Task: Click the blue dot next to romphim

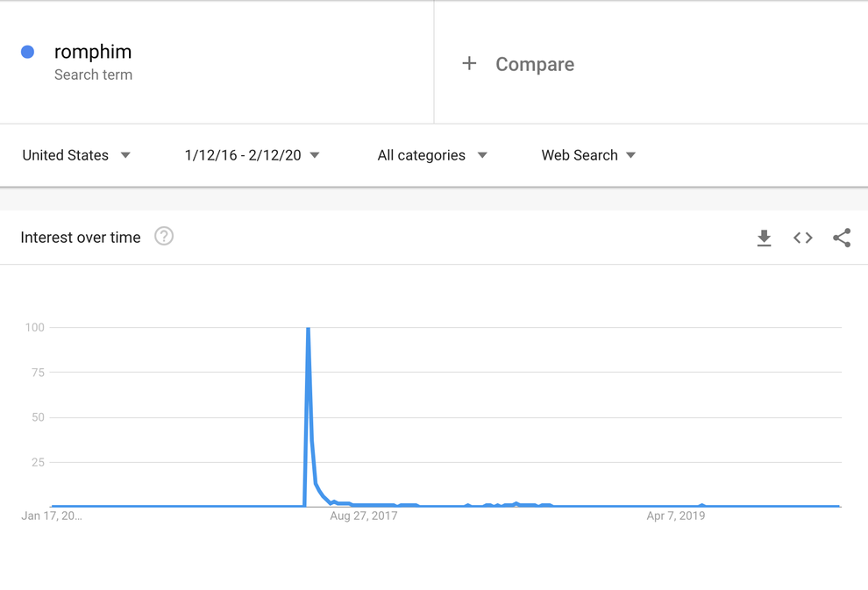Action: pyautogui.click(x=28, y=53)
